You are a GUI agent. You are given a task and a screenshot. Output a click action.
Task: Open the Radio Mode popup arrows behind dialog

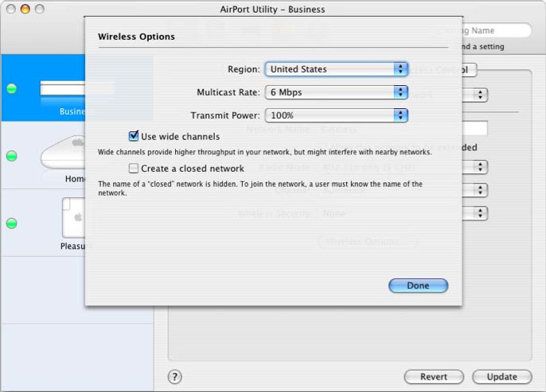click(x=480, y=167)
